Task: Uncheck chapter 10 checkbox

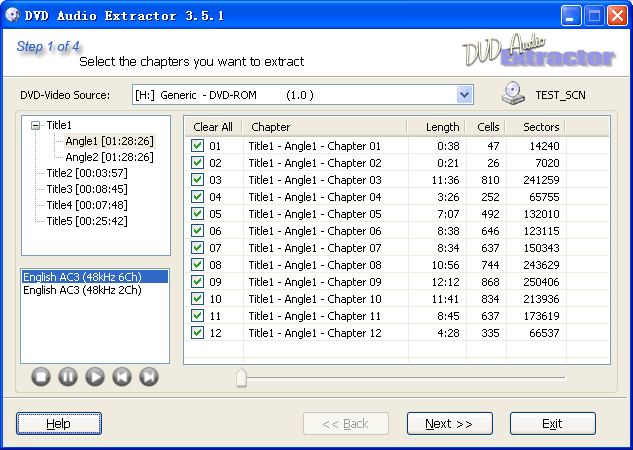Action: [x=197, y=299]
